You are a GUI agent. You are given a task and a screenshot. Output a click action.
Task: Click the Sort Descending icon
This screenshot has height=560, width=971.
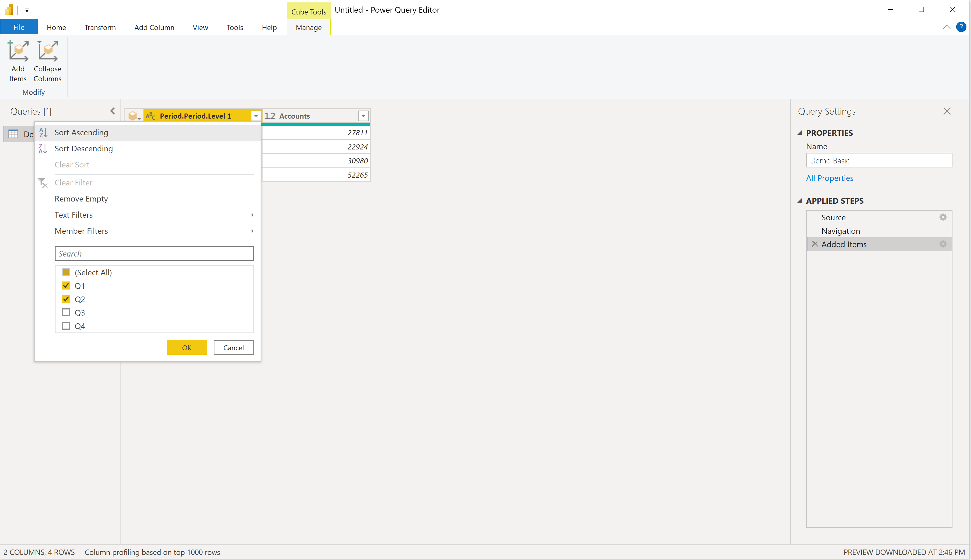pos(43,148)
